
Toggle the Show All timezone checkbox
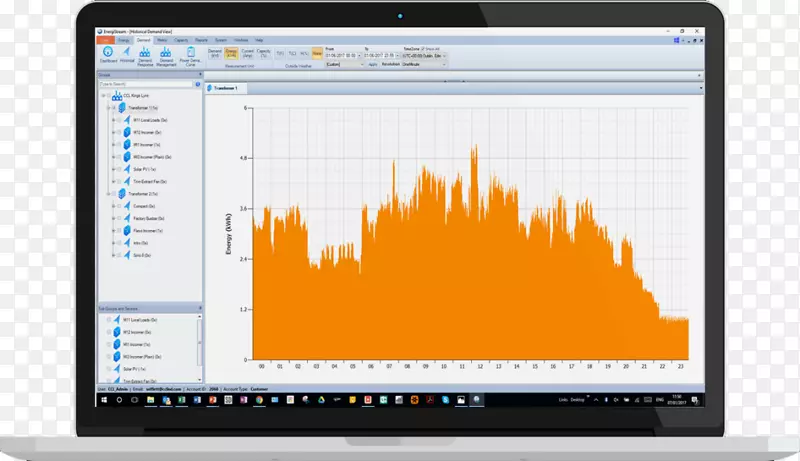pyautogui.click(x=427, y=47)
